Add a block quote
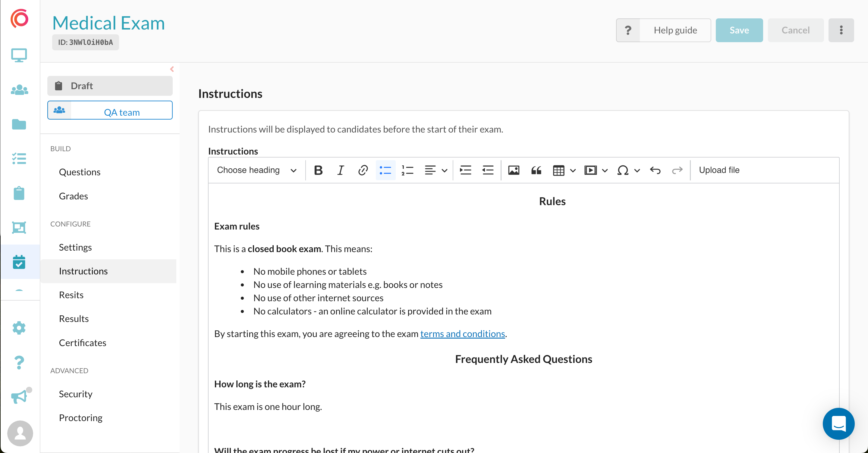 (x=536, y=170)
